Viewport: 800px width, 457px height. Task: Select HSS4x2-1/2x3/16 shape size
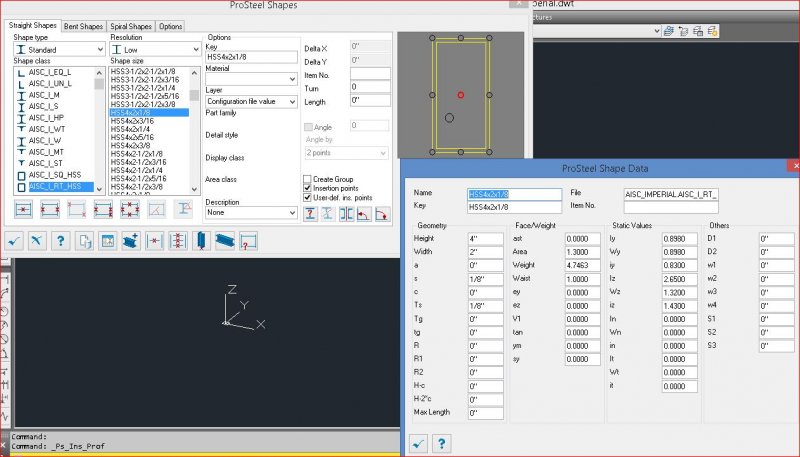pos(138,162)
